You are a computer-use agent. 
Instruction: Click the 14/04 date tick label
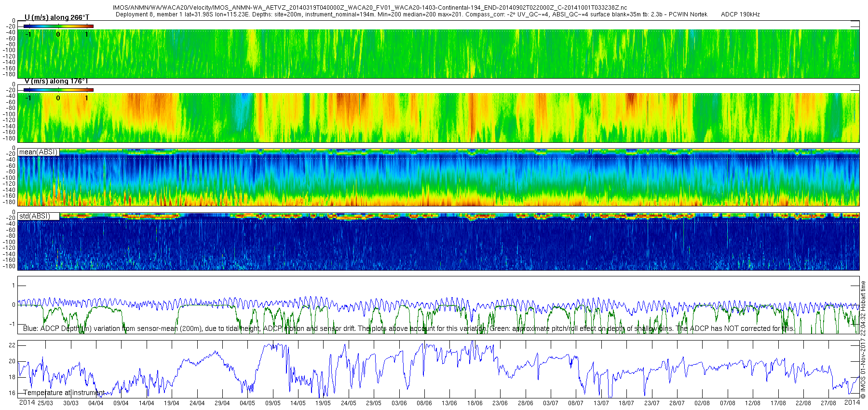(x=147, y=403)
